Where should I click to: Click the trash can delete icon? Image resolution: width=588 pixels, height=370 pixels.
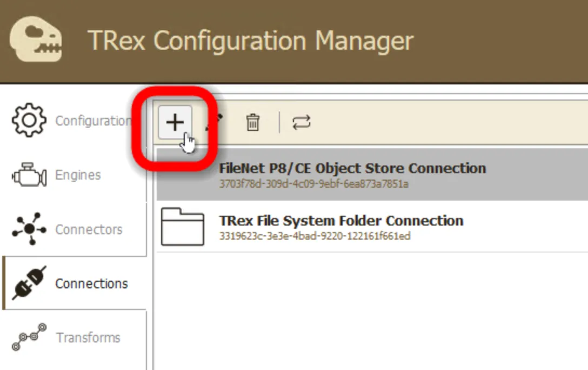click(x=253, y=122)
